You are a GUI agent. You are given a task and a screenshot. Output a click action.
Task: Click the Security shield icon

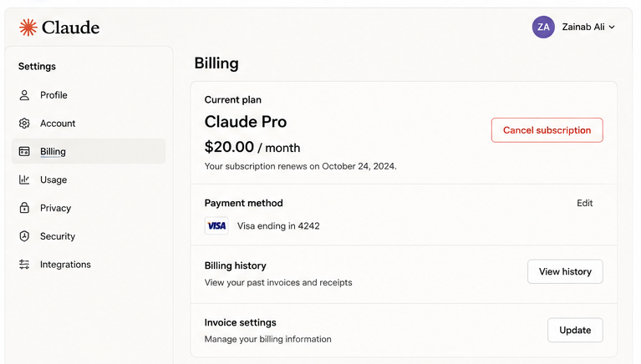tap(24, 236)
